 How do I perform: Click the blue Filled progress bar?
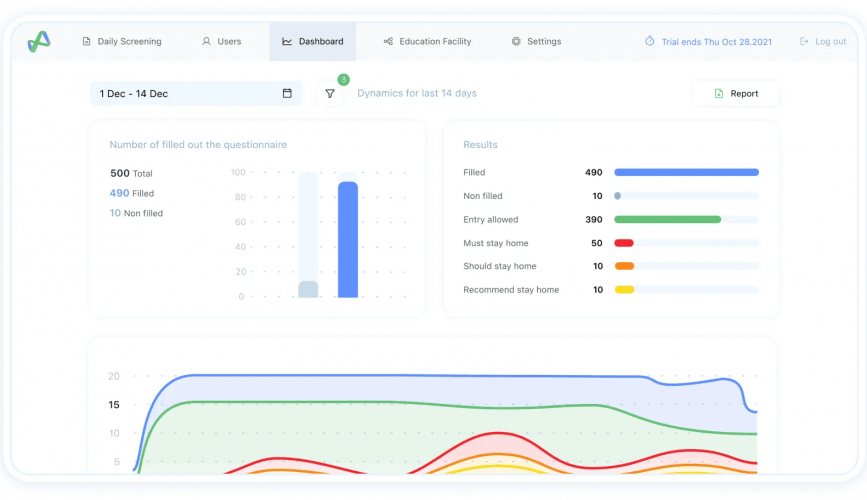tap(686, 173)
